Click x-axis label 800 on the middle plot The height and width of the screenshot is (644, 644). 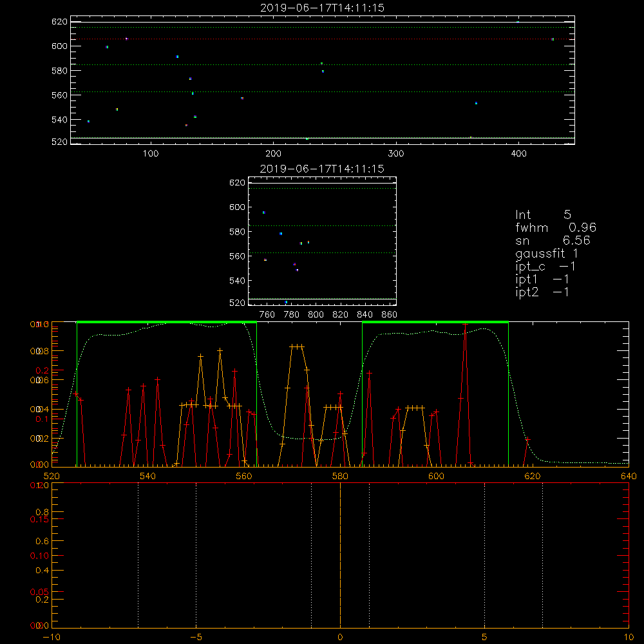(316, 315)
